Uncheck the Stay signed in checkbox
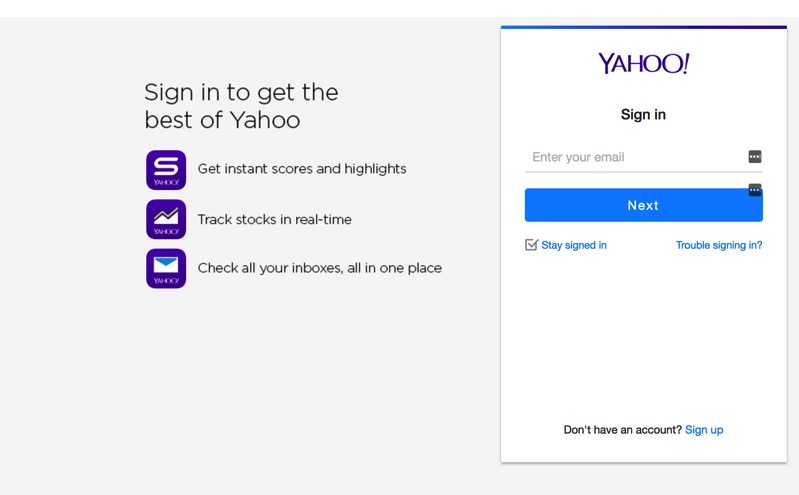The height and width of the screenshot is (495, 799). coord(531,245)
